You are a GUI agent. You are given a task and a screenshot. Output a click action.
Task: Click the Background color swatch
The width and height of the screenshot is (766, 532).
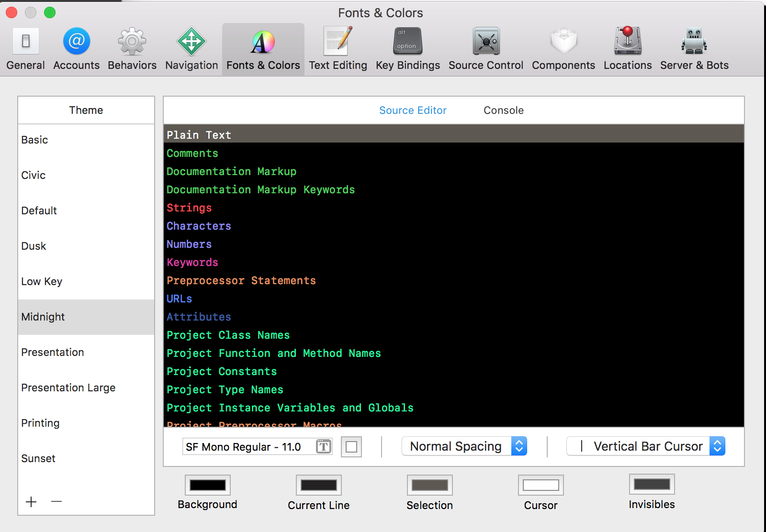tap(207, 485)
